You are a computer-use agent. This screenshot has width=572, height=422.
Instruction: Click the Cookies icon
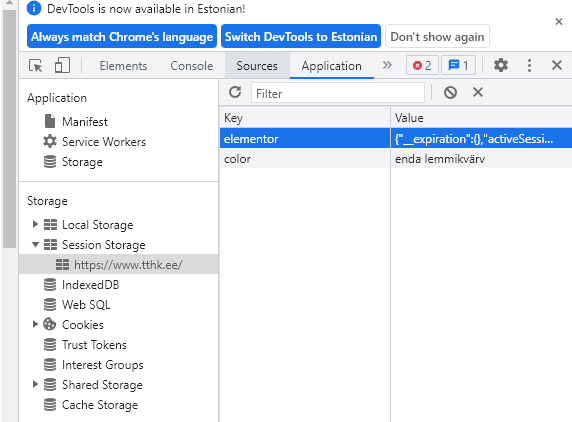click(50, 324)
